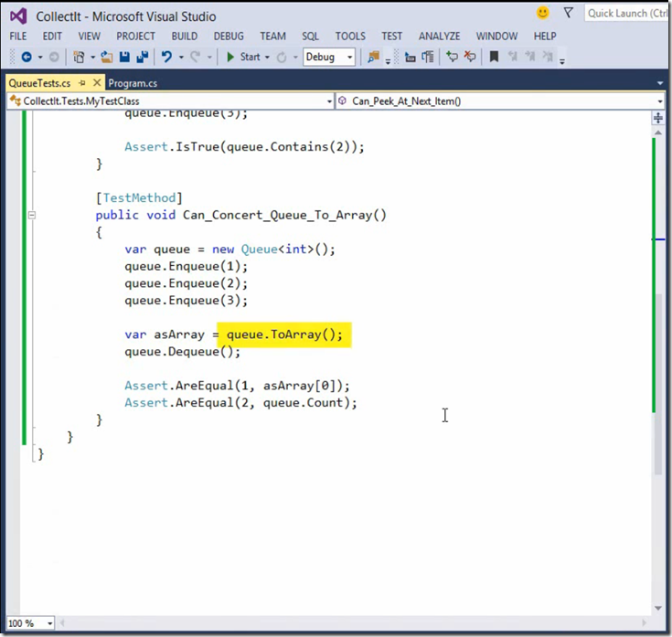Click the New Project toolbar icon

[x=79, y=57]
